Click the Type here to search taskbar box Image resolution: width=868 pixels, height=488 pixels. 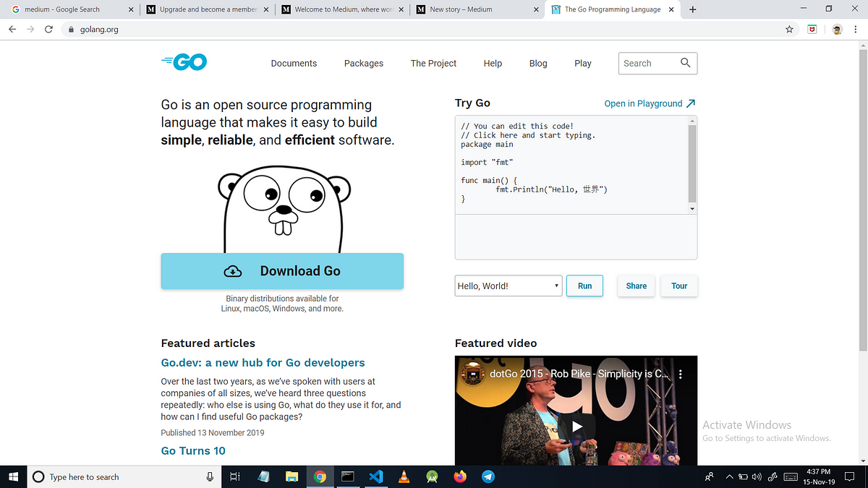(x=125, y=476)
